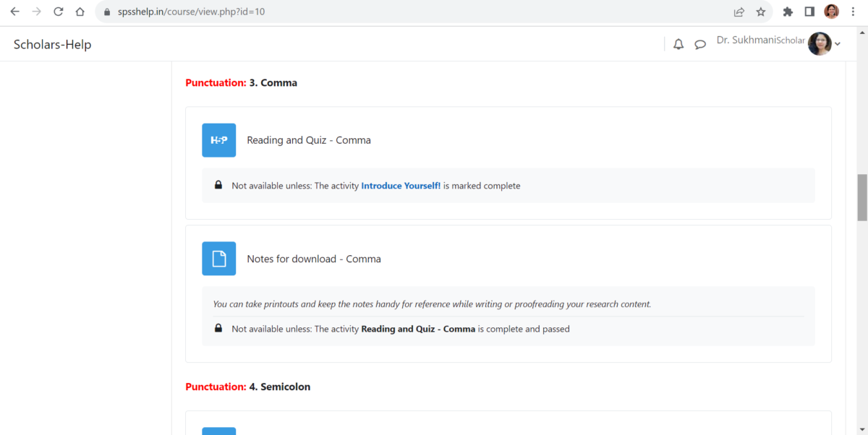Screen dimensions: 868x435
Task: Toggle the browser side panel
Action: pyautogui.click(x=809, y=12)
